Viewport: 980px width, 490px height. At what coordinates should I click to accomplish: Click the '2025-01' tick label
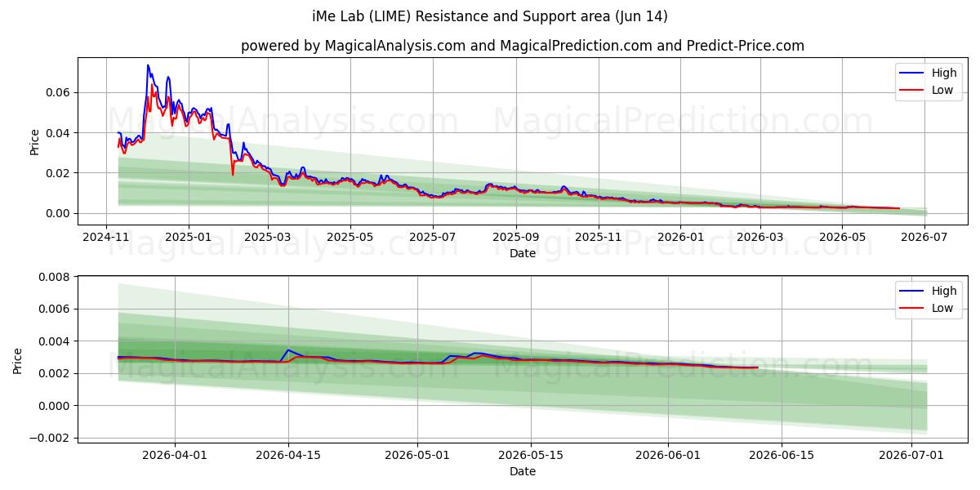(x=189, y=237)
